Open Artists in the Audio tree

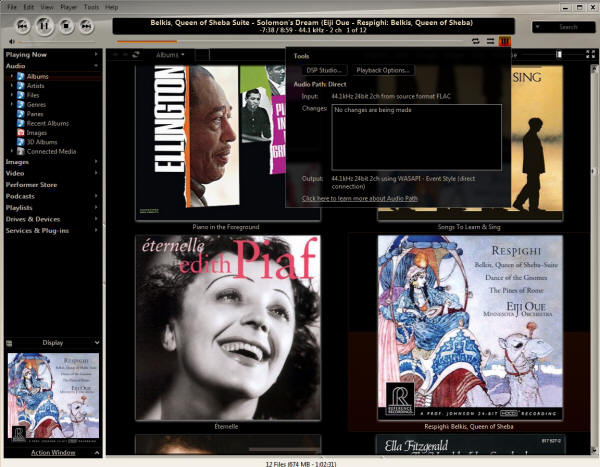[x=35, y=86]
